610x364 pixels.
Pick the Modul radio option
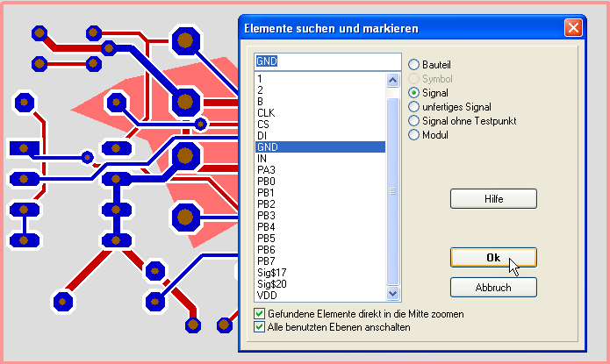[x=414, y=134]
